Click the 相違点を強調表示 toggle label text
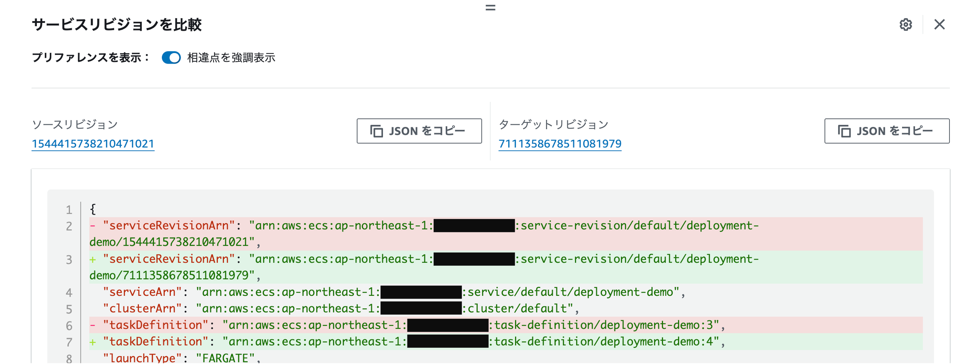Viewport: 980px width, 364px height. click(x=231, y=58)
